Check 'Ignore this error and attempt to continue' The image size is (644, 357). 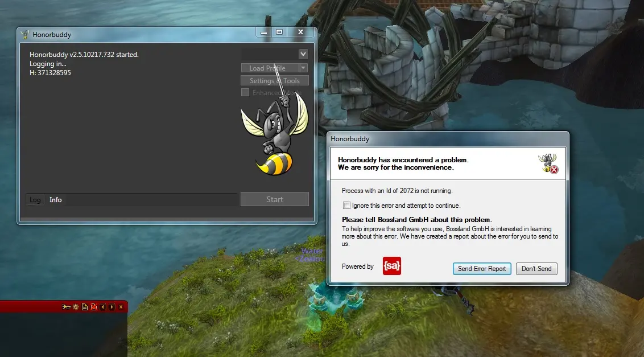coord(346,205)
